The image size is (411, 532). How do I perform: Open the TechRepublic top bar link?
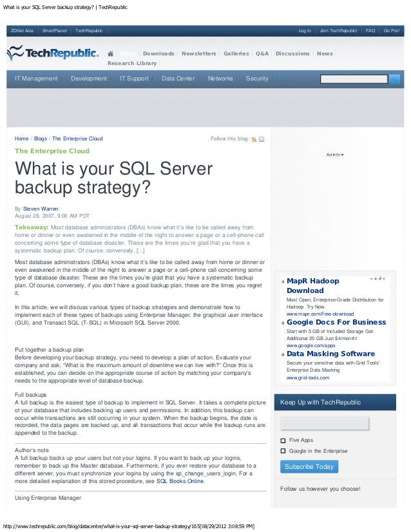point(89,30)
